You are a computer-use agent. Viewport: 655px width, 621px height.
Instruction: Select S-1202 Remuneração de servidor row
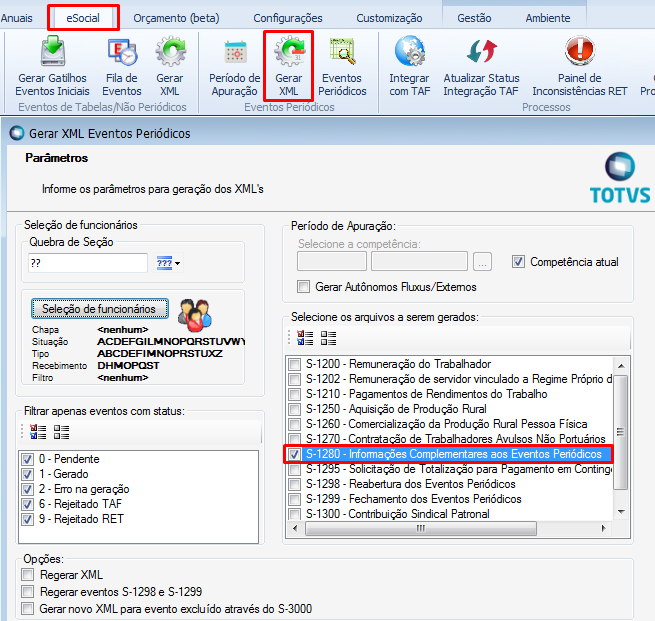450,379
